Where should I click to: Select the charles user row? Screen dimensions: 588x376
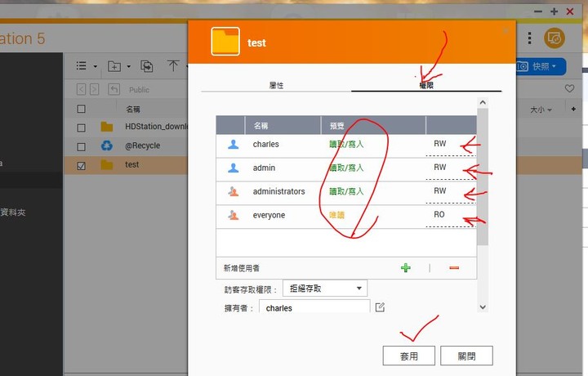346,145
